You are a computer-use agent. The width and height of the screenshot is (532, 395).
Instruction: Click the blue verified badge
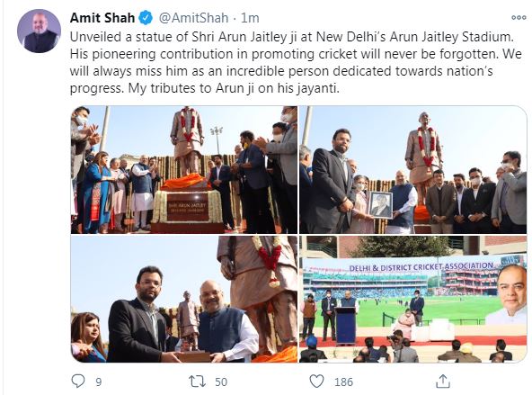click(x=146, y=18)
